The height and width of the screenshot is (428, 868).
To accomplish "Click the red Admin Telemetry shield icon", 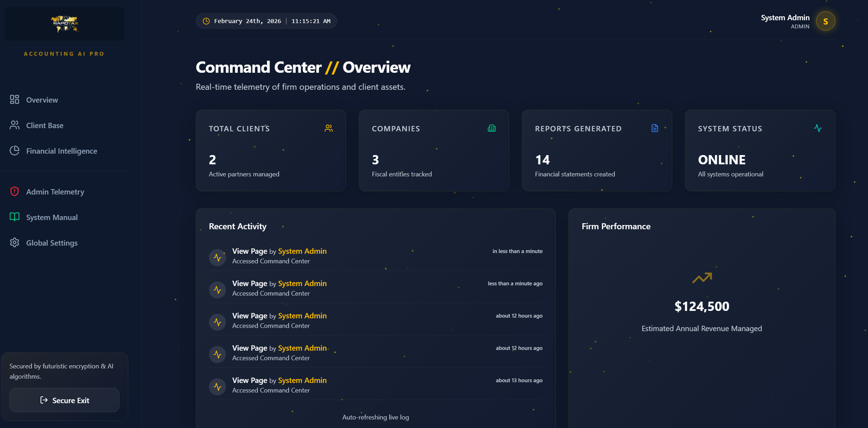I will pyautogui.click(x=15, y=192).
